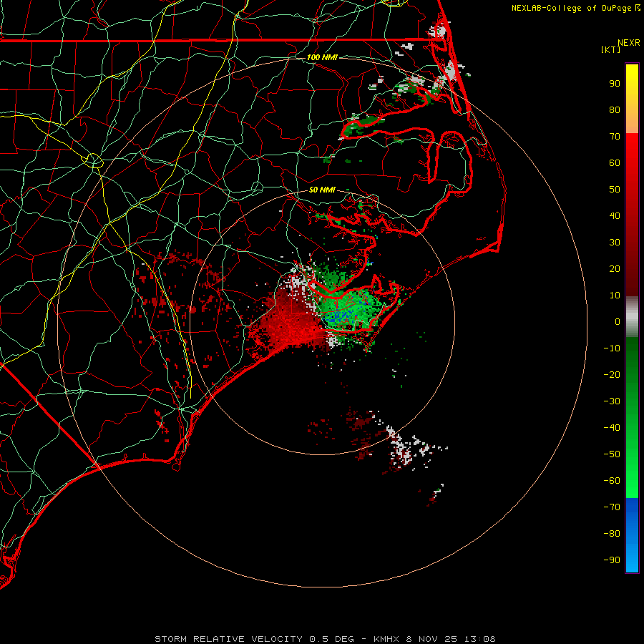
Task: Click the -80 knot scale value
Action: click(612, 534)
